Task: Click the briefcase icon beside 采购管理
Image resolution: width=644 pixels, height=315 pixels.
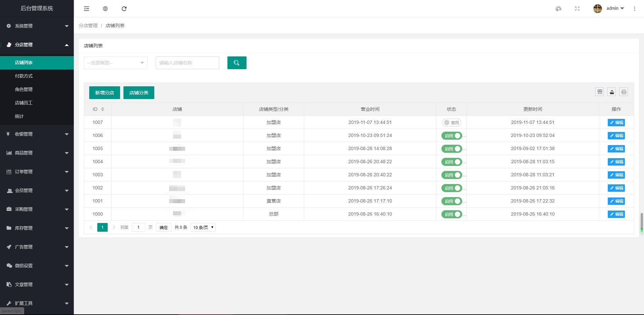Action: tap(9, 209)
